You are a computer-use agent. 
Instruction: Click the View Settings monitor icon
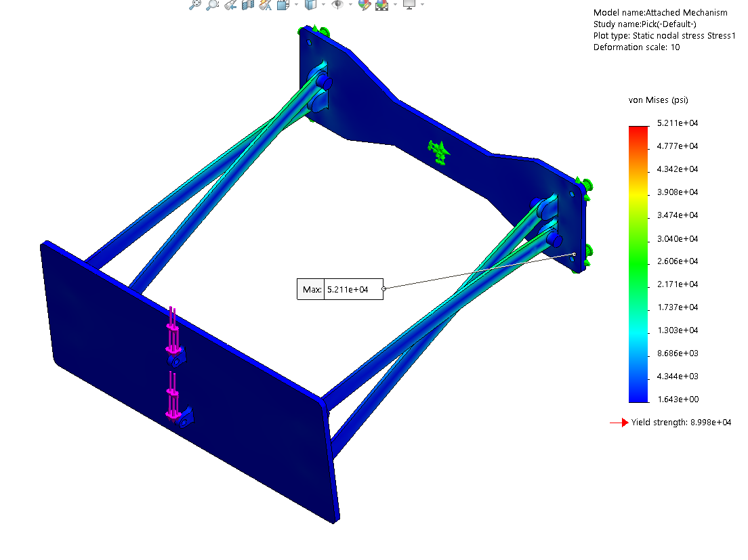click(x=409, y=4)
